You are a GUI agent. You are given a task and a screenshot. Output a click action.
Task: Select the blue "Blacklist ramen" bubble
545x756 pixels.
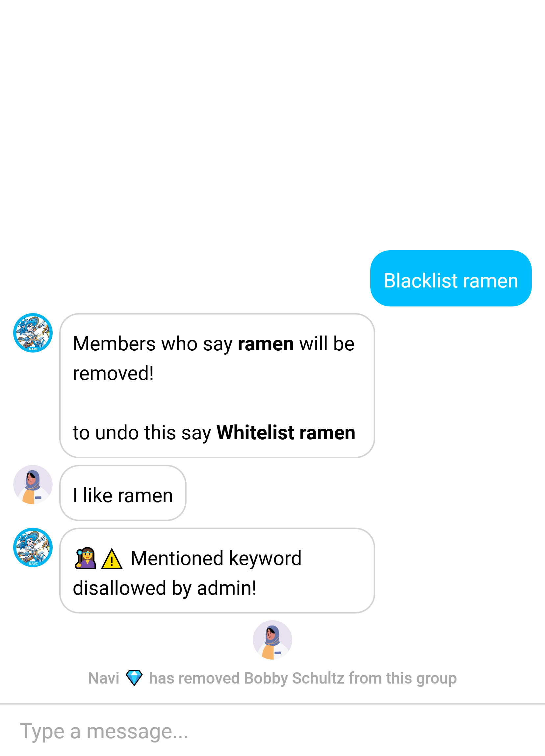(451, 278)
